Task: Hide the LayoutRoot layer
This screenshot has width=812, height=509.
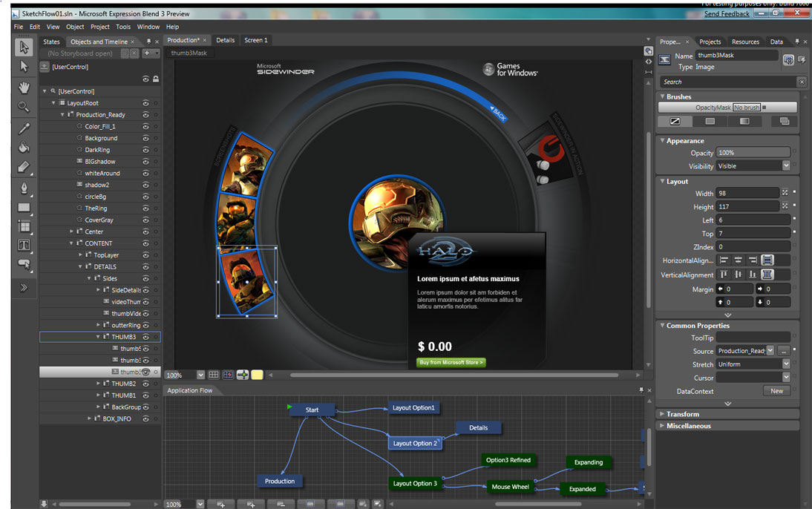Action: 145,103
